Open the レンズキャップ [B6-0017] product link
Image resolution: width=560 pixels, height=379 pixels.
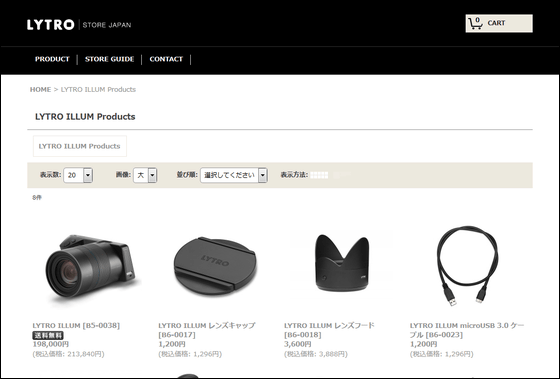(x=207, y=330)
